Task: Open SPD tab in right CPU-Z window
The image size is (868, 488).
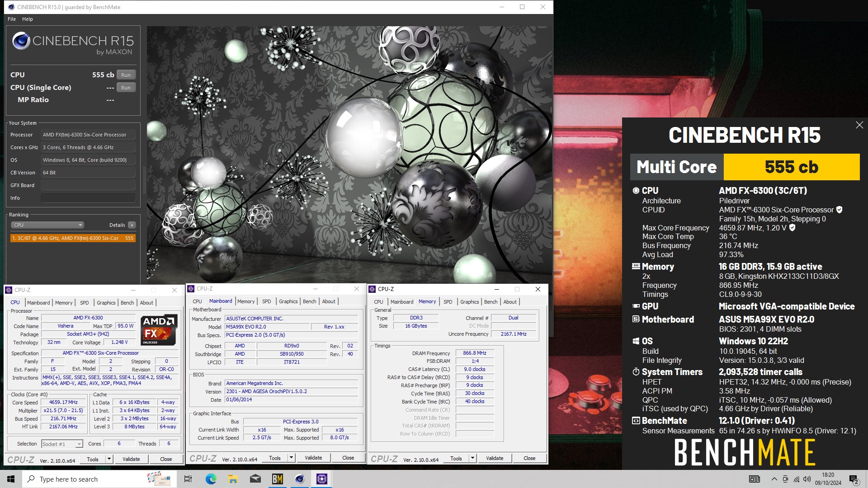Action: point(448,302)
